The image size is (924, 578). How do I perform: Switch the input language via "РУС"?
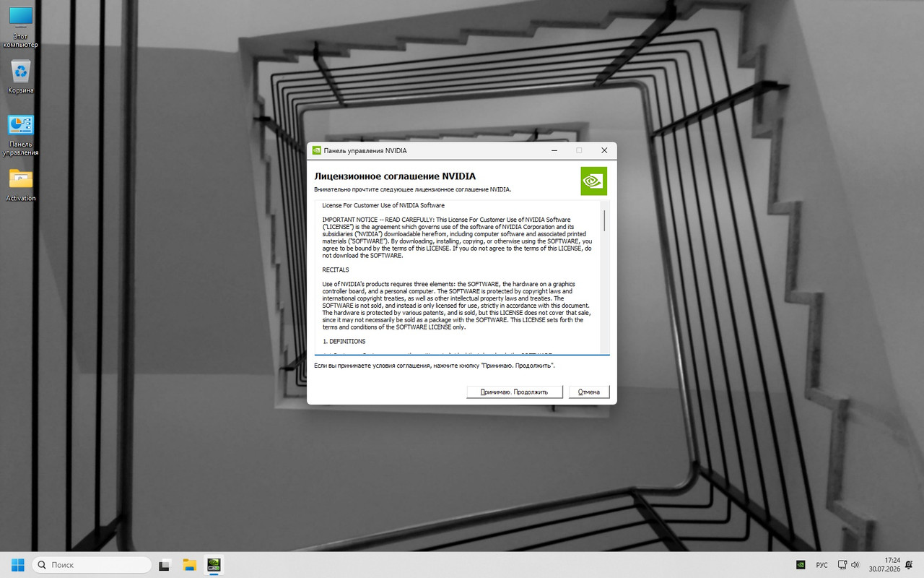821,565
